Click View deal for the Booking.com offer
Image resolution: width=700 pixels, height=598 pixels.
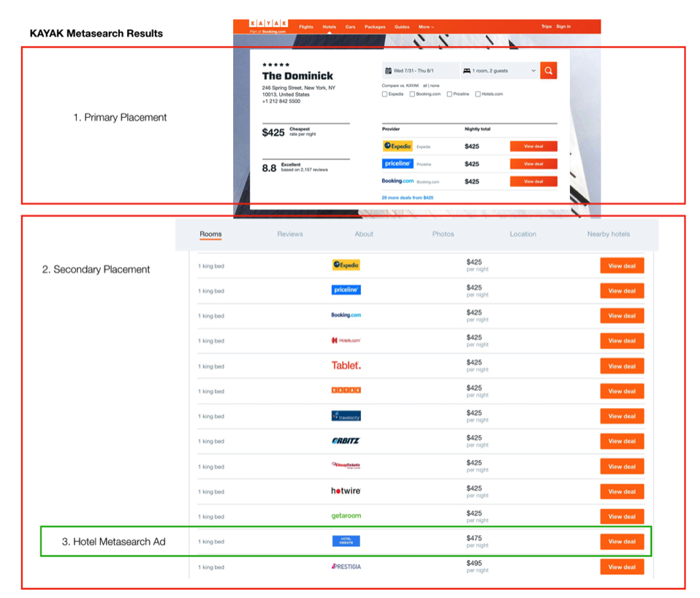(x=533, y=181)
